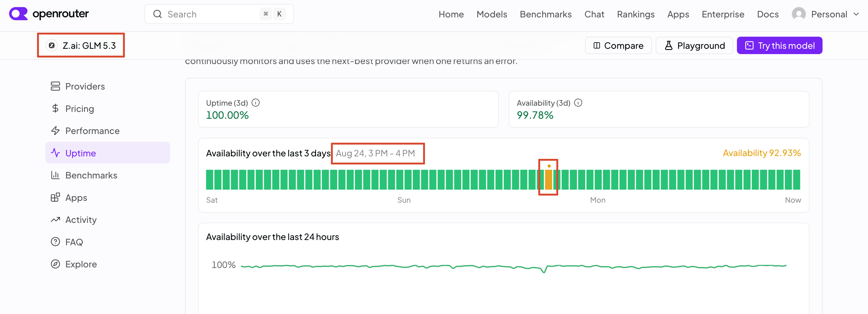This screenshot has height=314, width=868.
Task: Open the Playground button
Action: point(694,45)
